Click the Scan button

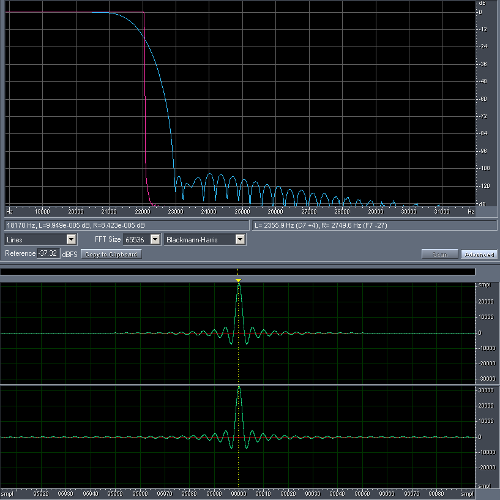(440, 254)
